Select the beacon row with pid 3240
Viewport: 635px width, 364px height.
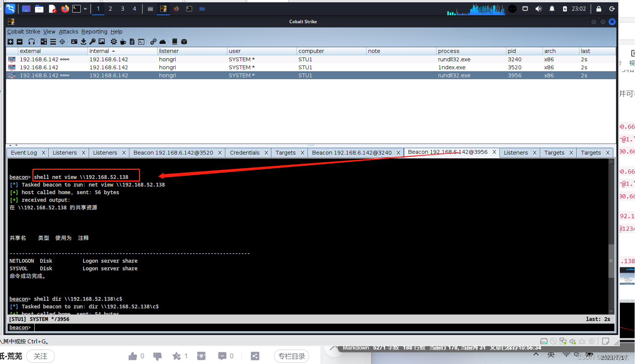coord(311,59)
